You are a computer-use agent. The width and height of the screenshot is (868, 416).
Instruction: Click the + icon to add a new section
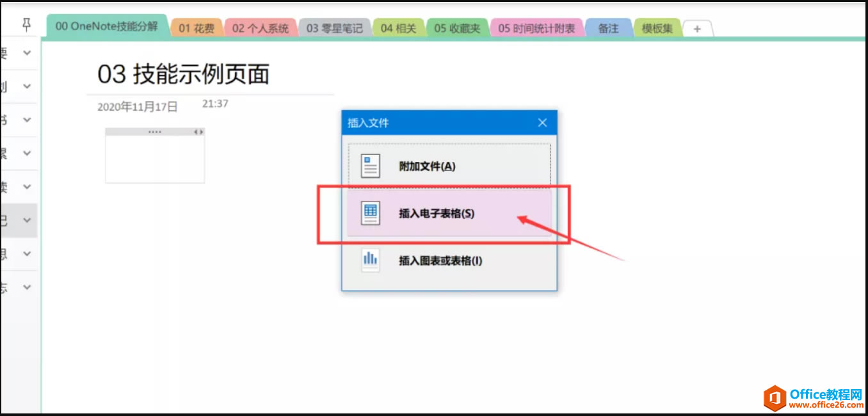[697, 28]
